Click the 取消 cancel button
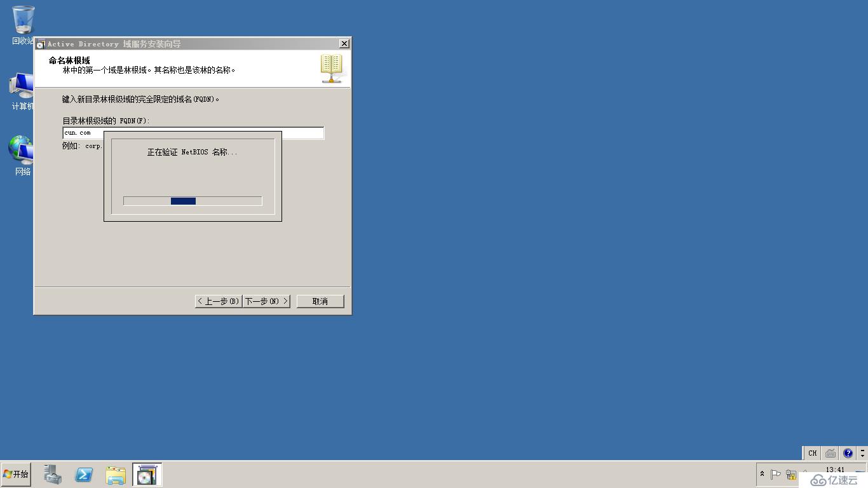The height and width of the screenshot is (488, 868). coord(320,301)
